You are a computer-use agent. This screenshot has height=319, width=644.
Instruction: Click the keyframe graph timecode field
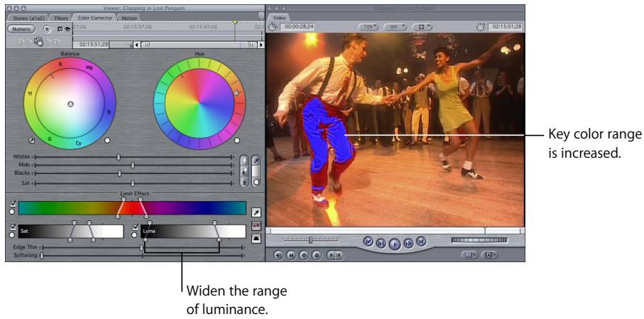coord(91,44)
